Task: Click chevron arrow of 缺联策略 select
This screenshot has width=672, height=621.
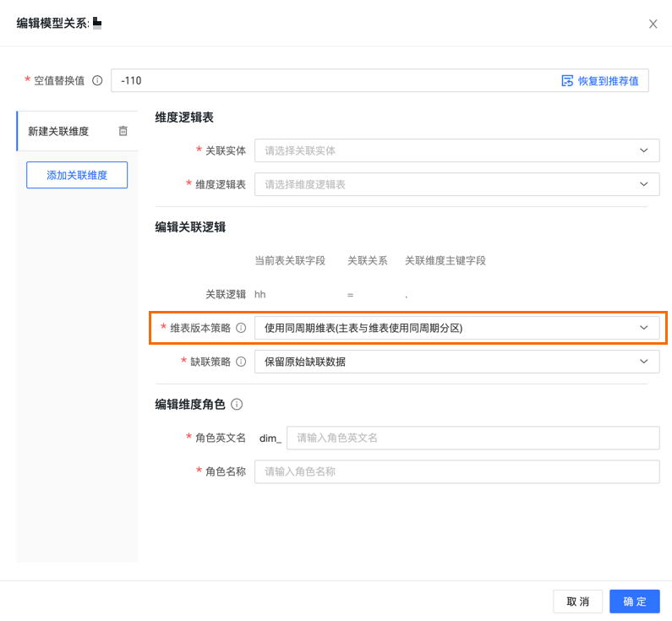Action: [644, 362]
